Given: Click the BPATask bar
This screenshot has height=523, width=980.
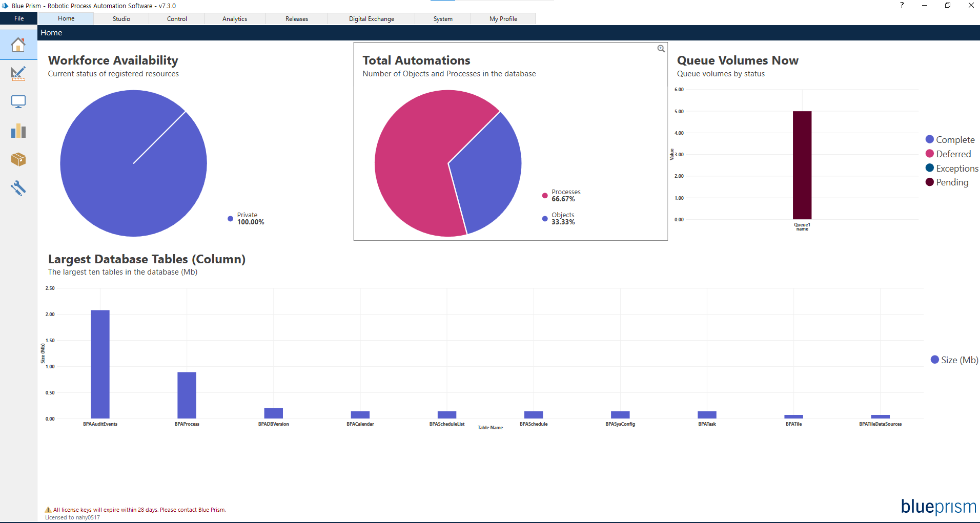Looking at the screenshot, I should click(x=707, y=415).
